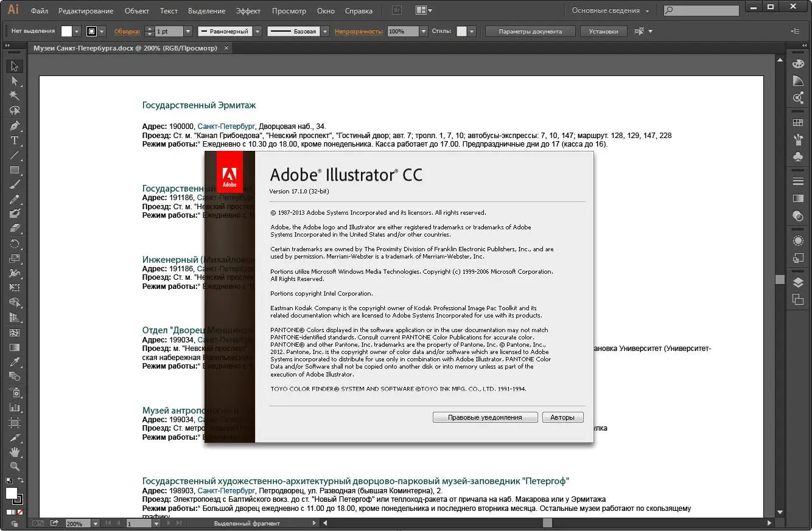Select the Direct Selection tool
The width and height of the screenshot is (812, 531).
tap(15, 81)
